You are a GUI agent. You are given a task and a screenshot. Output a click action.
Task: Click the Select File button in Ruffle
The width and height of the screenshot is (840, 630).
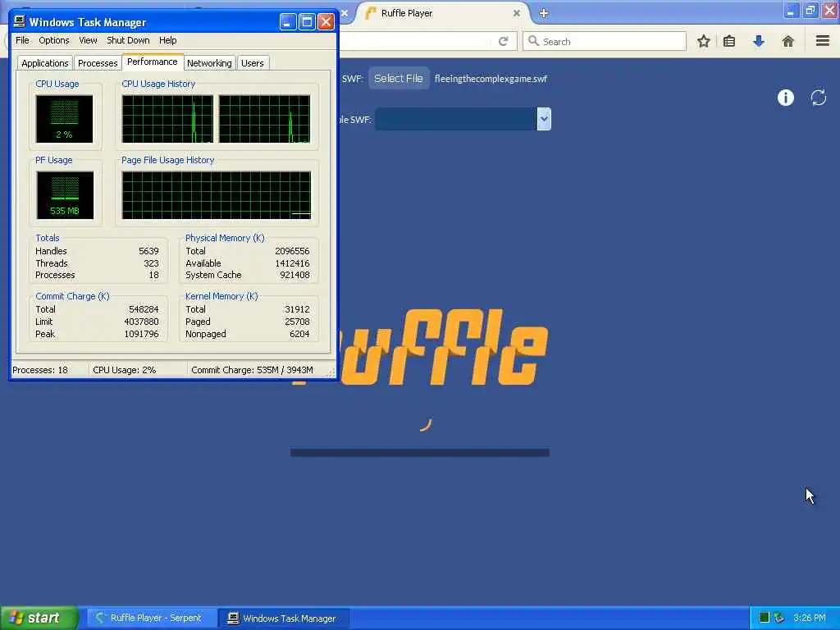click(x=398, y=78)
